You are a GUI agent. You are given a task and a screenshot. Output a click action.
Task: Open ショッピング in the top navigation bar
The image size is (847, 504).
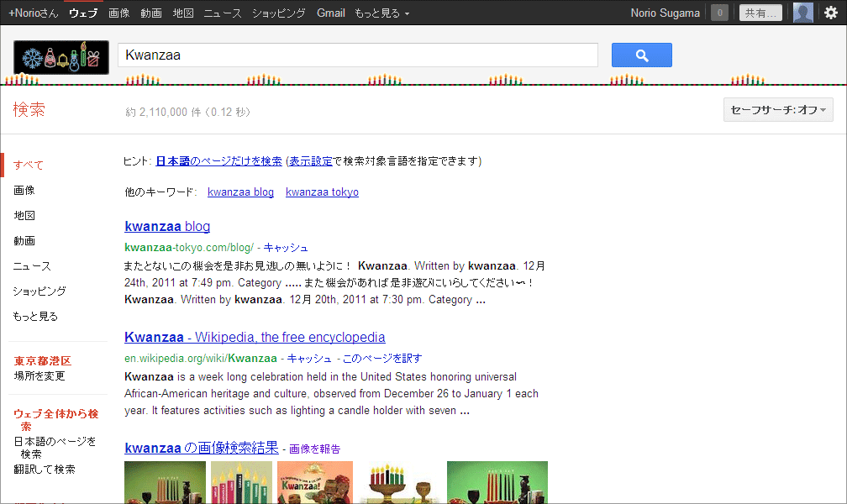(279, 13)
